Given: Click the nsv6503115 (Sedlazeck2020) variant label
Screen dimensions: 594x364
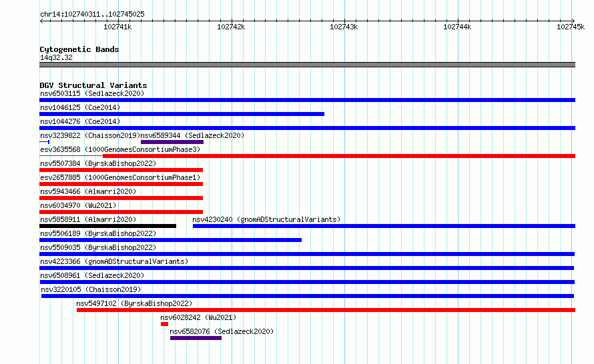Looking at the screenshot, I should coord(92,93).
